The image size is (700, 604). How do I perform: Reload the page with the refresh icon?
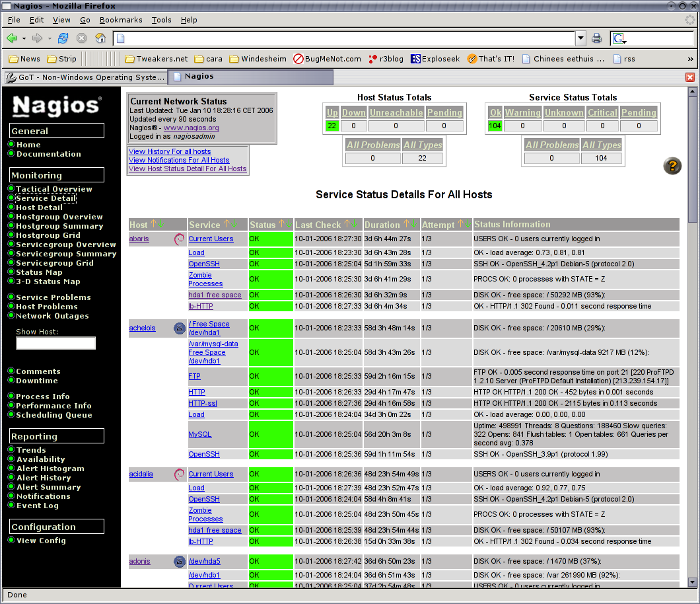(x=63, y=38)
